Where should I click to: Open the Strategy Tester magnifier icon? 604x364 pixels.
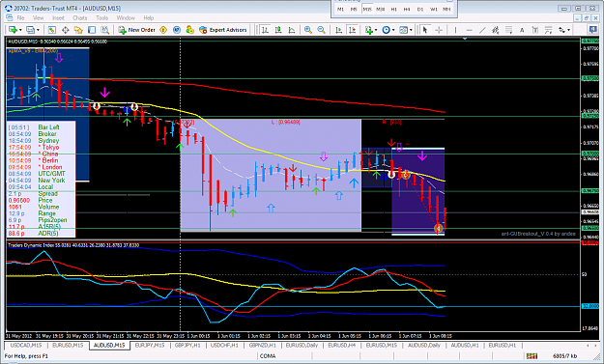(x=104, y=30)
